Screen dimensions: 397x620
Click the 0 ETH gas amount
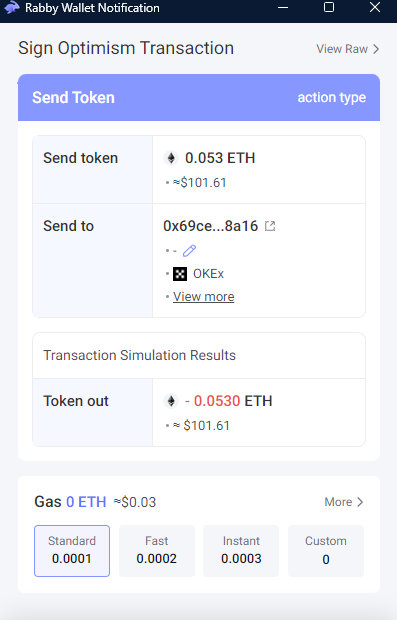coord(86,502)
